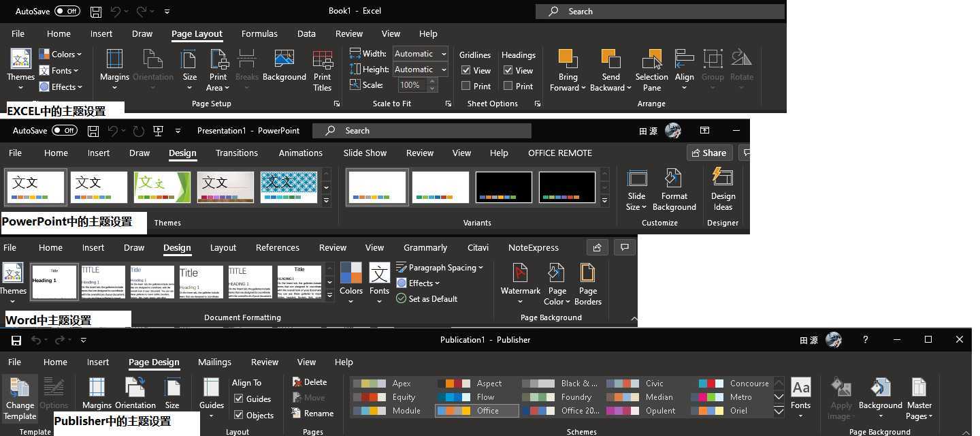This screenshot has width=980, height=436.
Task: Toggle PowerPoint AutoSave switch
Action: click(65, 130)
